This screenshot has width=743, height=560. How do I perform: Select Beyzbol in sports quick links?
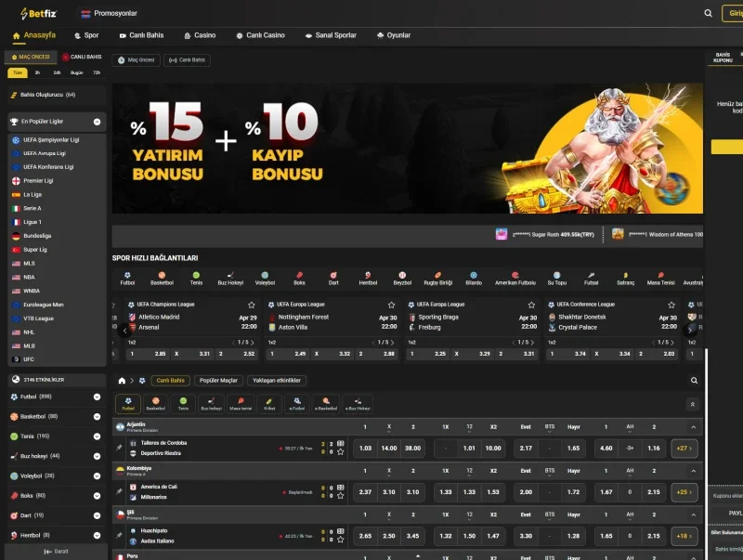point(402,279)
